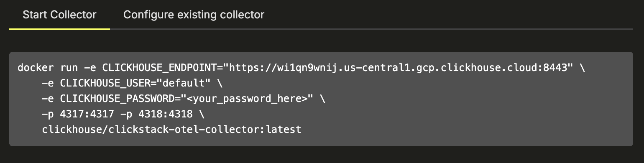Click the backslash ending the first code line
644x163 pixels.
[583, 68]
